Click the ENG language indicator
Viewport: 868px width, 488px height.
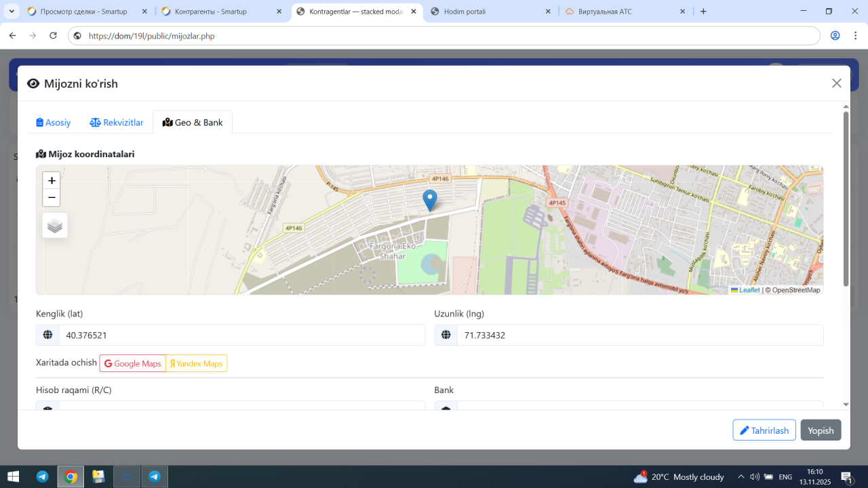coord(785,476)
